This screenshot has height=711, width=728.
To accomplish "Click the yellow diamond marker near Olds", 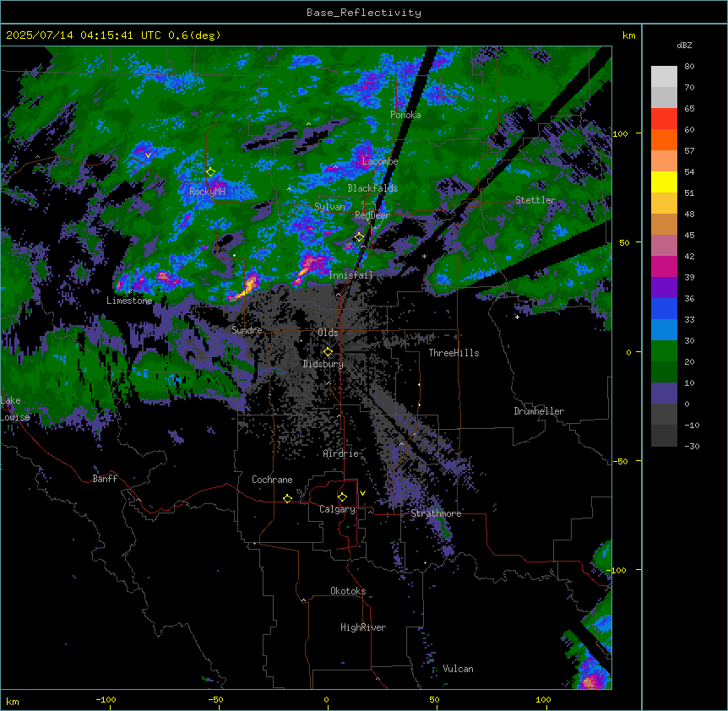I will point(328,352).
